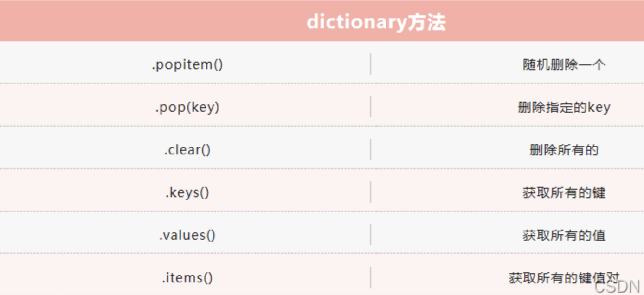Image resolution: width=644 pixels, height=295 pixels.
Task: Click the column divider in the .pop(key) row
Action: [371, 107]
